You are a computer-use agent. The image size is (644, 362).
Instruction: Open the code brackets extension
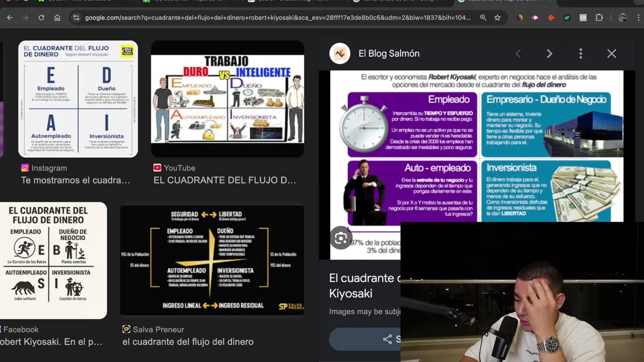(x=583, y=18)
